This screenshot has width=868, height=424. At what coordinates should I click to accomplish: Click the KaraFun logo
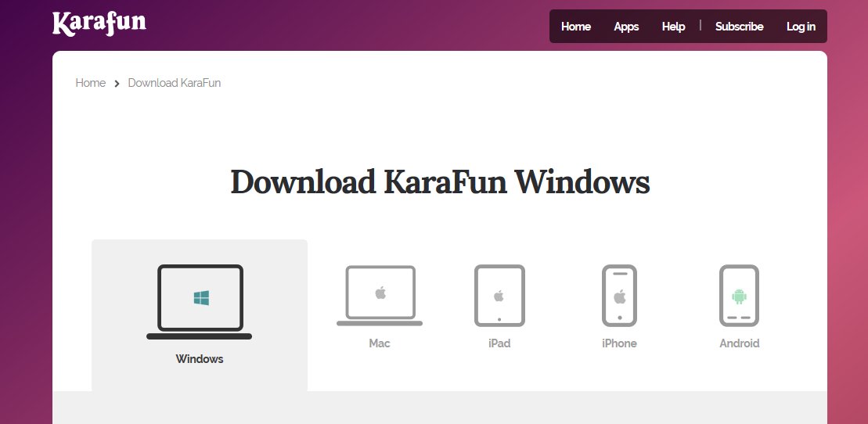tap(99, 23)
